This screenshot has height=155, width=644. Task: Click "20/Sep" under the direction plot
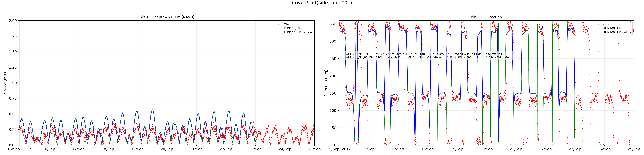pyautogui.click(x=486, y=149)
